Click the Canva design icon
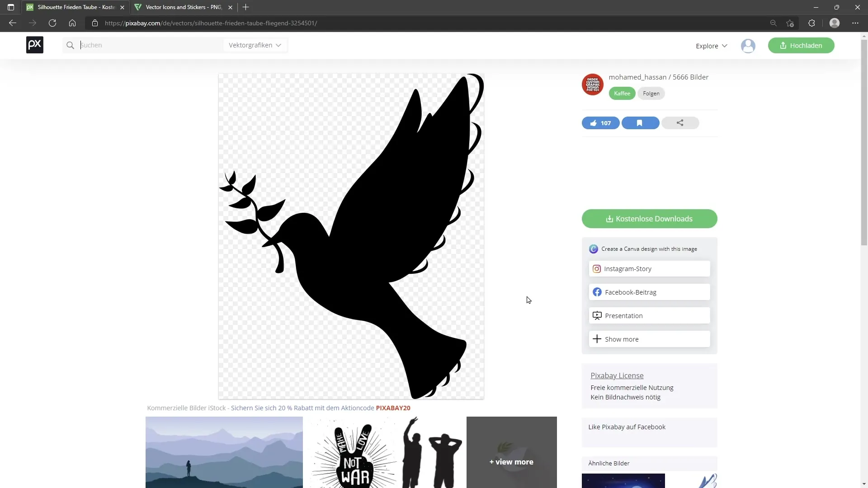 [594, 249]
